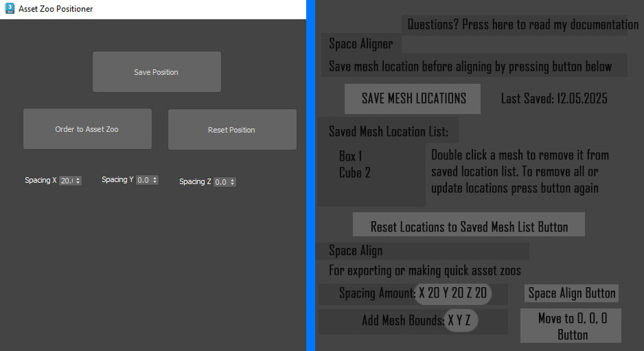Focus the Spacing Z value field

pos(221,181)
